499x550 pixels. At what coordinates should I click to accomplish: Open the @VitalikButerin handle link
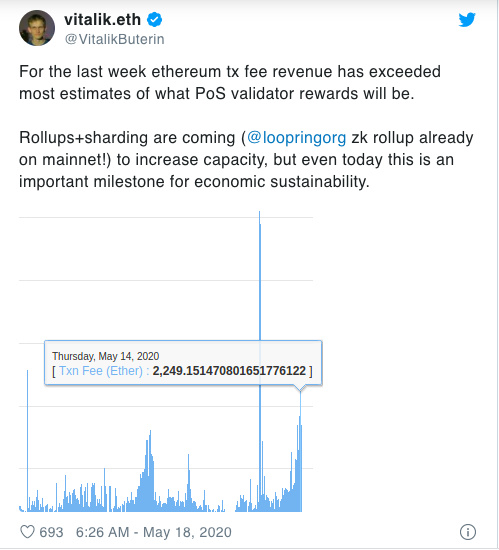coord(114,39)
